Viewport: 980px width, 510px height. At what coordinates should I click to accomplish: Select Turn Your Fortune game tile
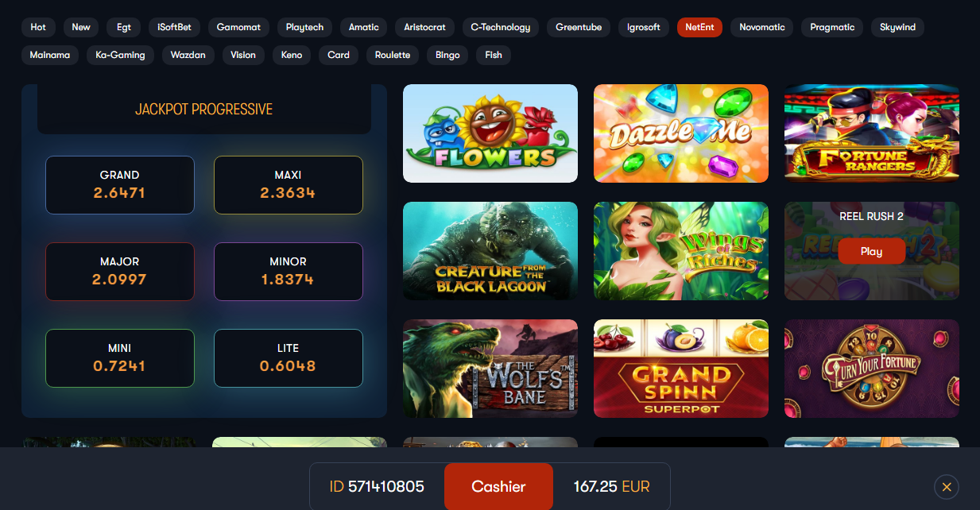[x=872, y=369]
